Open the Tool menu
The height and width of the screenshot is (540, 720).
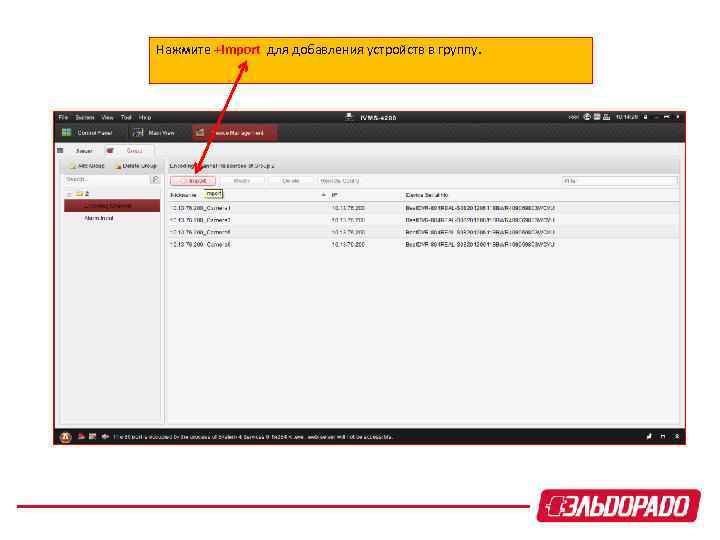click(126, 118)
